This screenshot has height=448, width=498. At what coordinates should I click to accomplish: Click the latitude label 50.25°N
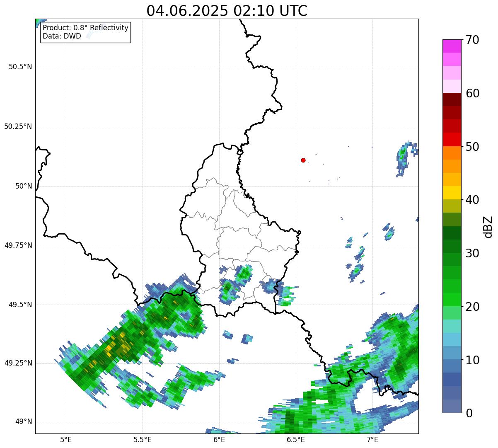pyautogui.click(x=18, y=126)
